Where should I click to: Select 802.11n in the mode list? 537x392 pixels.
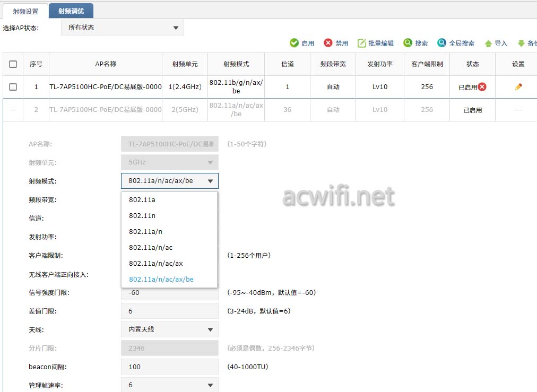(x=169, y=216)
